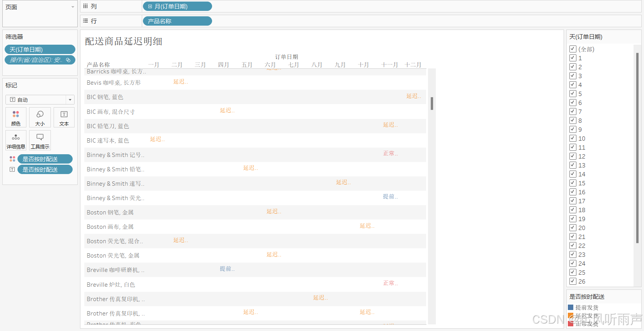Image resolution: width=644 pixels, height=331 pixels.
Task: Select the 月(订单日期) column pill
Action: click(178, 6)
